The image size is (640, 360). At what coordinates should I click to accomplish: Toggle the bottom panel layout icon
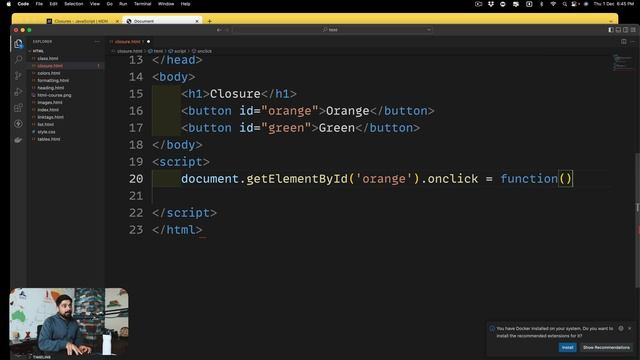[x=618, y=30]
